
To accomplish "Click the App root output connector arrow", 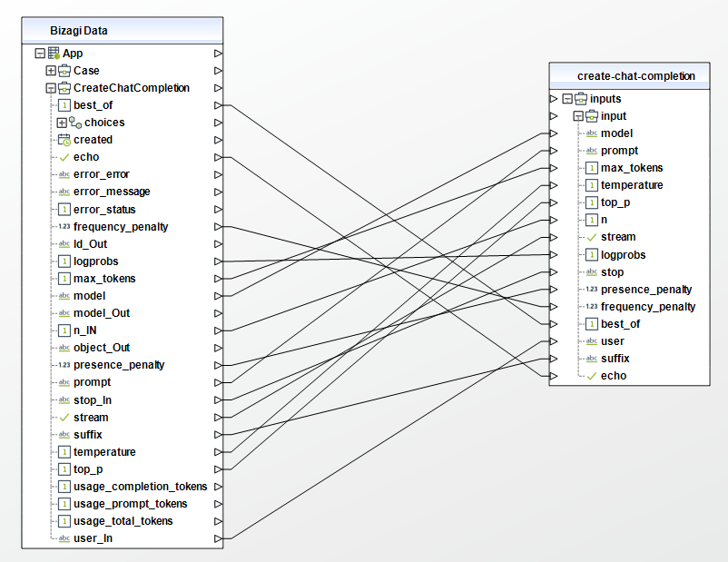I will click(218, 54).
